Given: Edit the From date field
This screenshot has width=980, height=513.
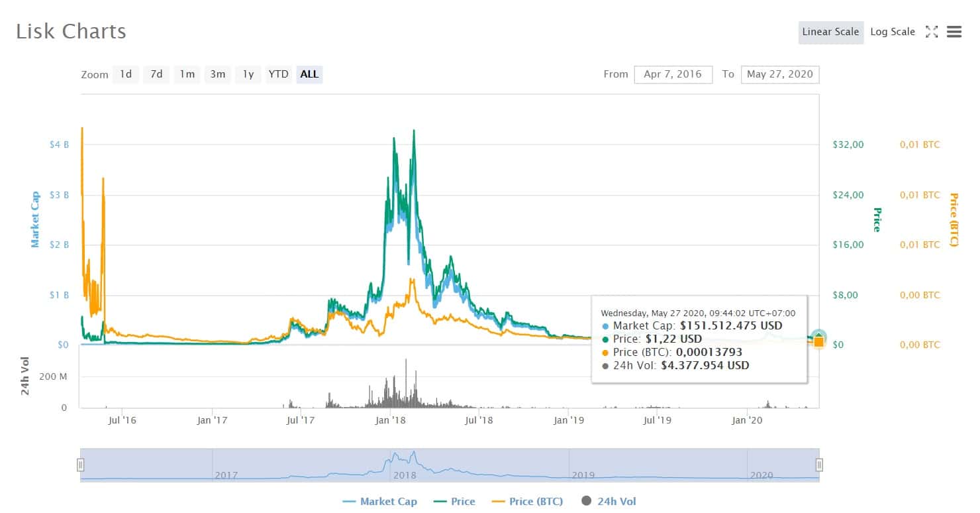Looking at the screenshot, I should click(x=673, y=74).
